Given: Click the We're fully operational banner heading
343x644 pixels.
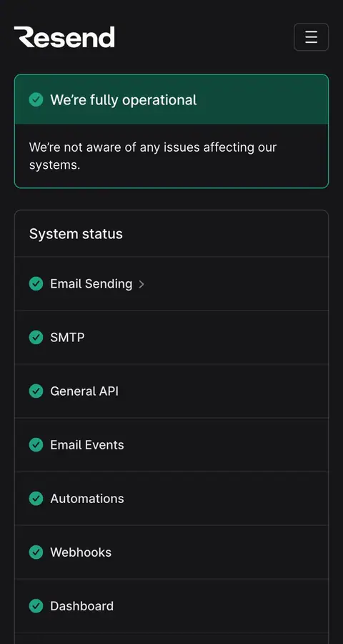Looking at the screenshot, I should pyautogui.click(x=124, y=99).
